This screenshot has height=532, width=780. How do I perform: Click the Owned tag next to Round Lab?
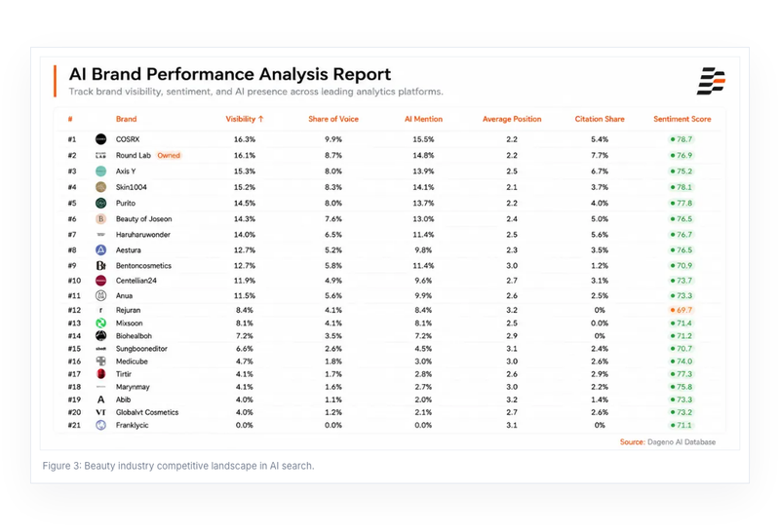point(169,155)
